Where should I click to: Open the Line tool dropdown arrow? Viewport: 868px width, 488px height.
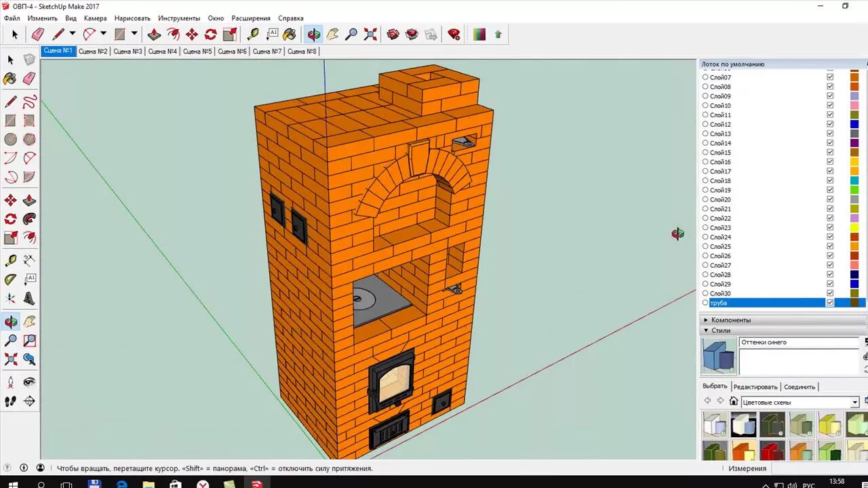coord(72,34)
